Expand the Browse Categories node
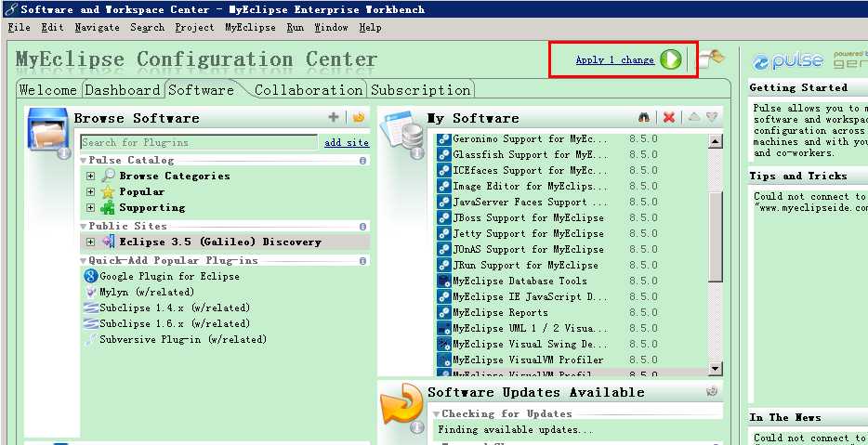The width and height of the screenshot is (868, 445). click(x=91, y=176)
